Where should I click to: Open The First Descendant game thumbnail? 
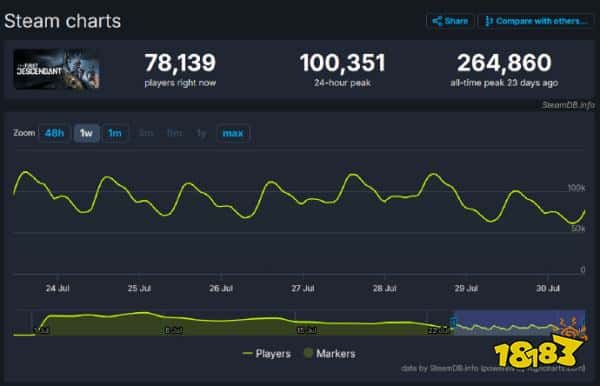tap(56, 69)
